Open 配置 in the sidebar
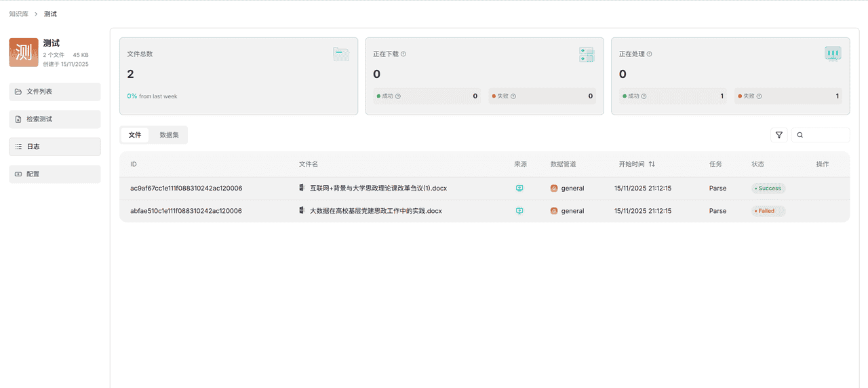Screen dimensions: 868x388 pyautogui.click(x=55, y=174)
